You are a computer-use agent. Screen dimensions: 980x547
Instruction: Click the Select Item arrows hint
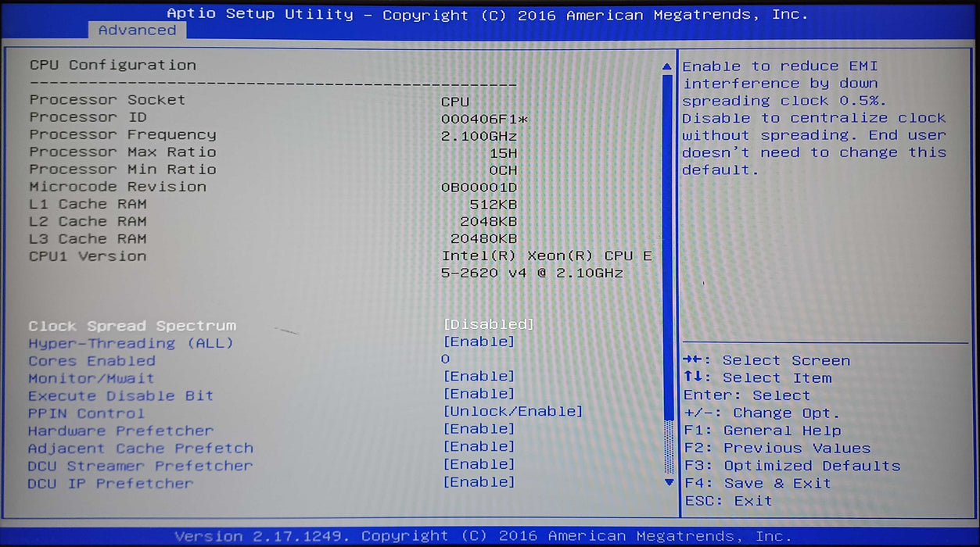[757, 378]
